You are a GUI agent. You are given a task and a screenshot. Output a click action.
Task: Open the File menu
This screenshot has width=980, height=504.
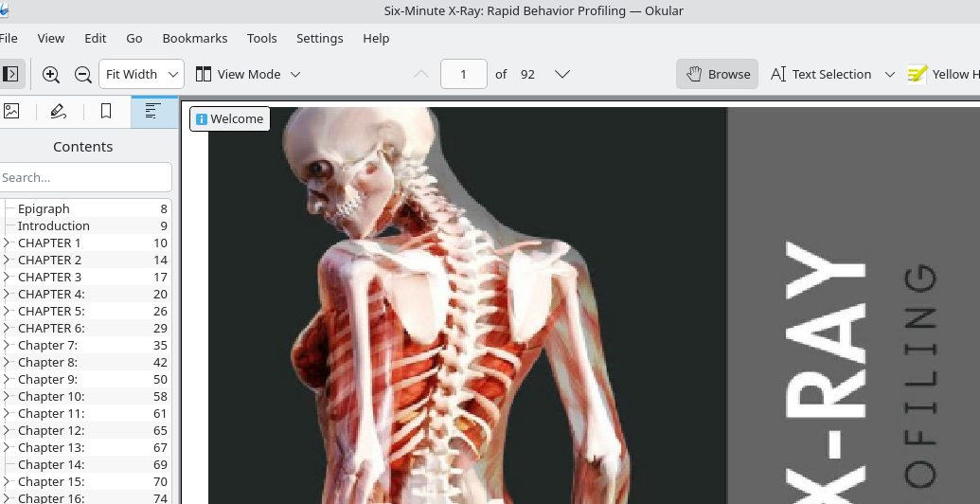tap(9, 38)
